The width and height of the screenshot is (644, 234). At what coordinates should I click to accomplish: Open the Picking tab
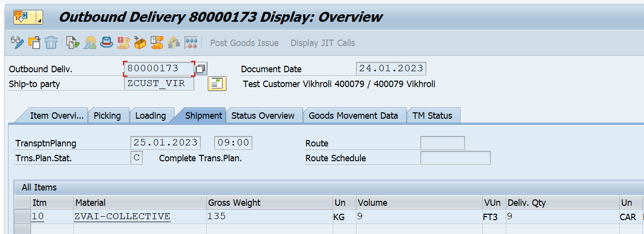(107, 116)
